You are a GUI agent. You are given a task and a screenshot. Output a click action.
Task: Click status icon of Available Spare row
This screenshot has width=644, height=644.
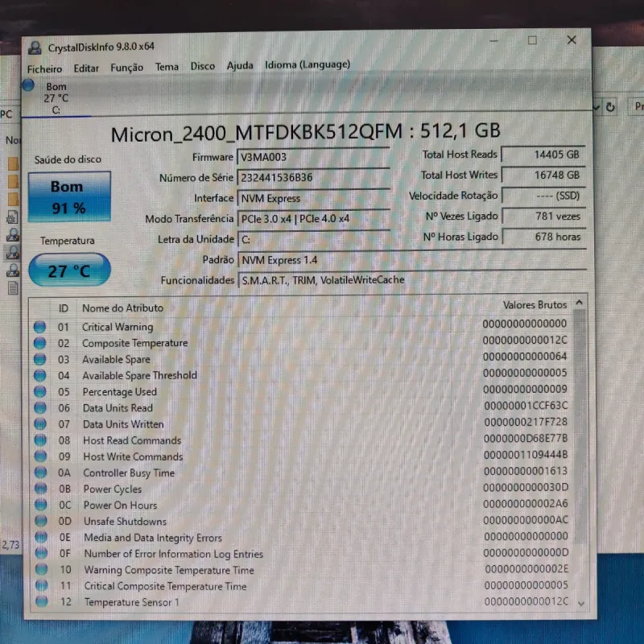coord(39,359)
